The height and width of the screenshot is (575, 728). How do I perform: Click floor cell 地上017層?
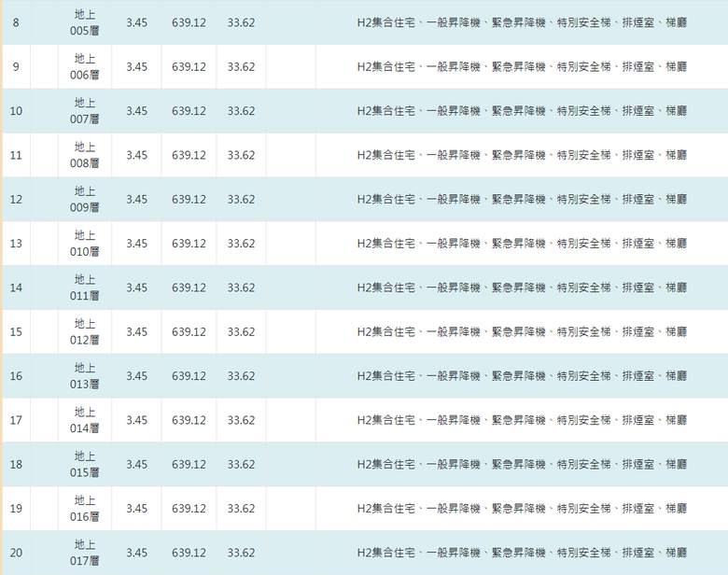coord(85,553)
